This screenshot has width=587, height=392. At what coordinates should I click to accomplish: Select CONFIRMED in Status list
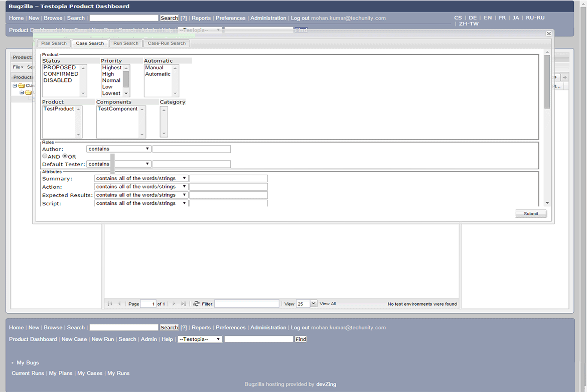point(61,74)
